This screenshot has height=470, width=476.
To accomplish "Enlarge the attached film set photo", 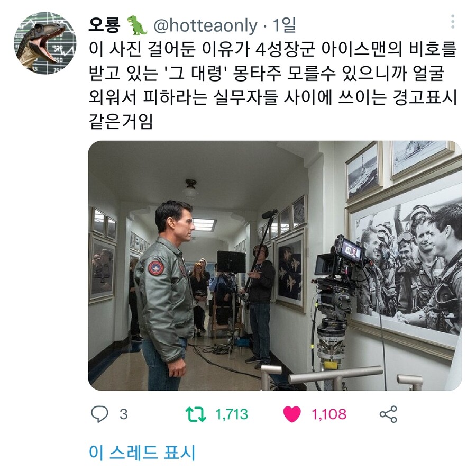I will [274, 266].
